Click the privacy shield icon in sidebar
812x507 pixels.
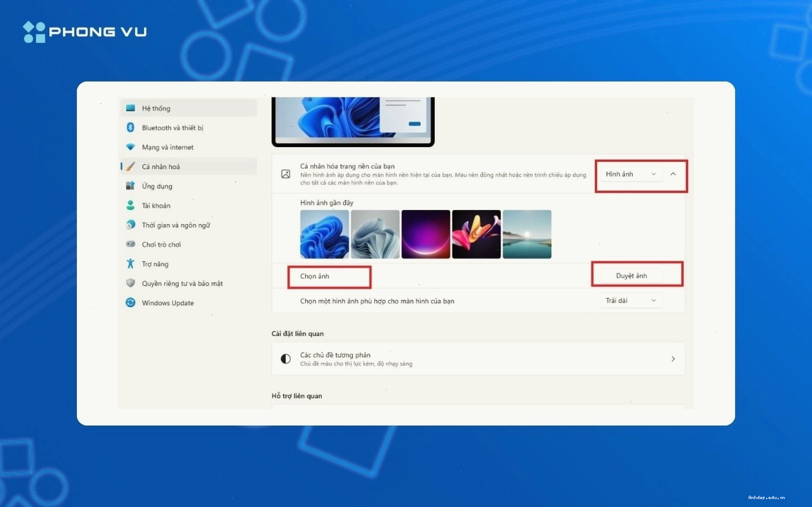point(131,283)
